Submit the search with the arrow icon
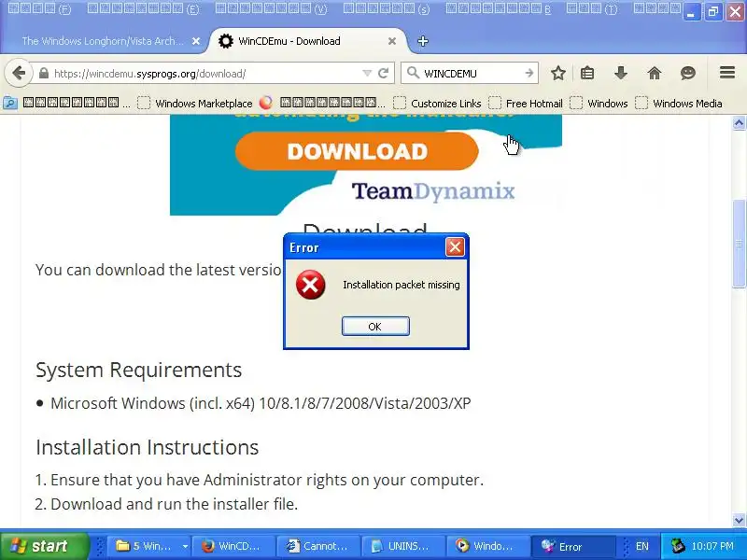This screenshot has width=747, height=560. point(529,74)
